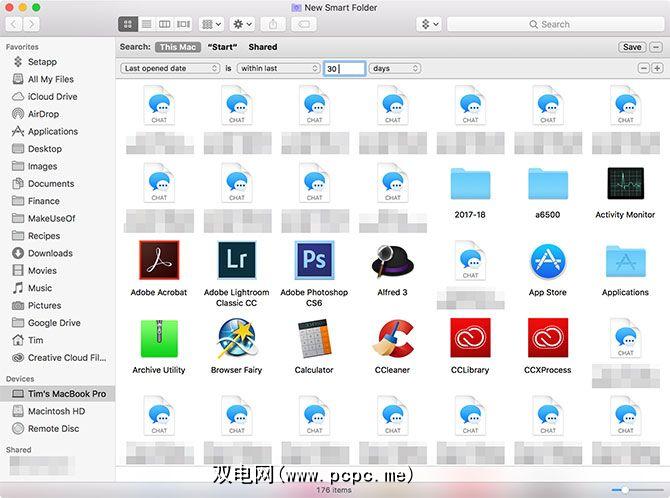
Task: Select Tim's MacBook Pro device
Action: [x=57, y=394]
